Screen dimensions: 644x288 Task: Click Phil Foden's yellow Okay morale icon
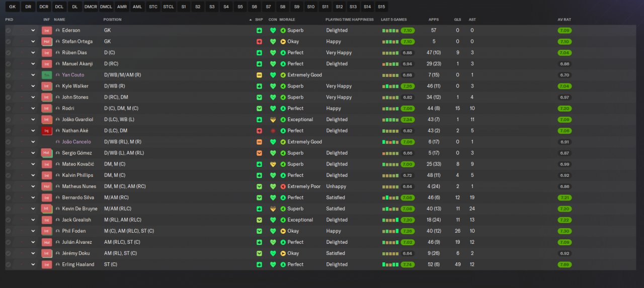[x=283, y=231]
